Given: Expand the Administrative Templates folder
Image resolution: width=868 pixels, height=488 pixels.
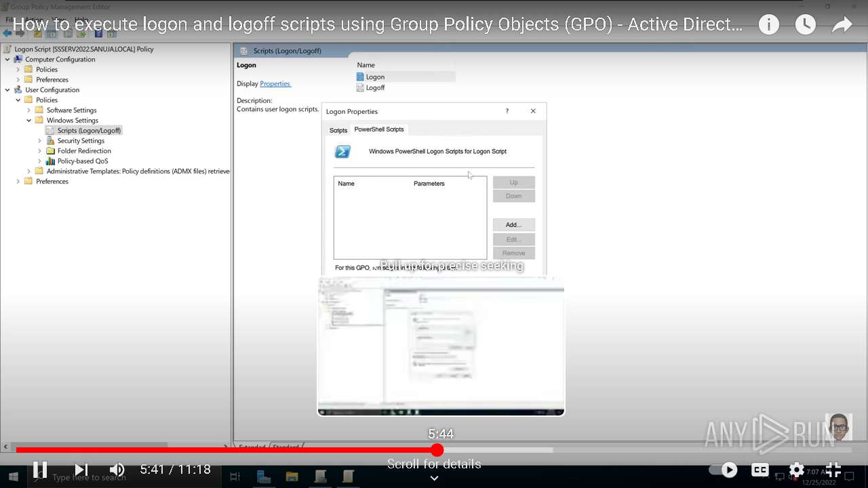Looking at the screenshot, I should pyautogui.click(x=29, y=171).
